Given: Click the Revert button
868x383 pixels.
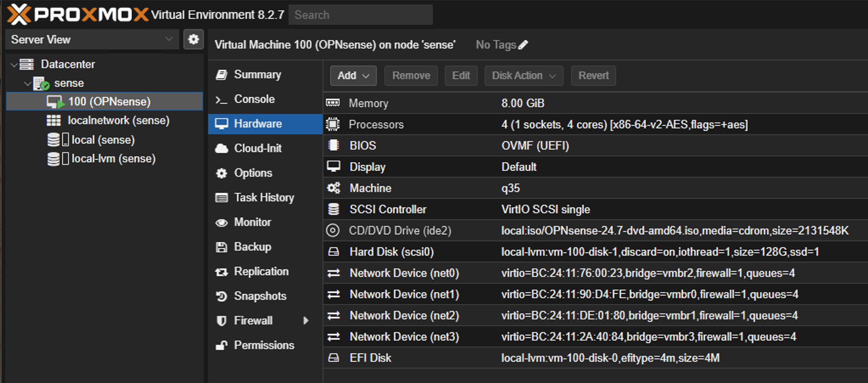Looking at the screenshot, I should tap(594, 76).
